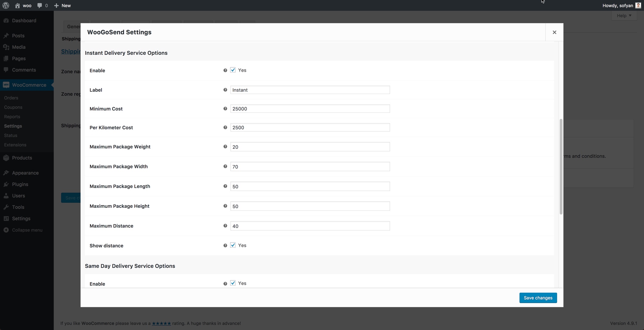Open Appearance in the sidebar

pos(25,173)
